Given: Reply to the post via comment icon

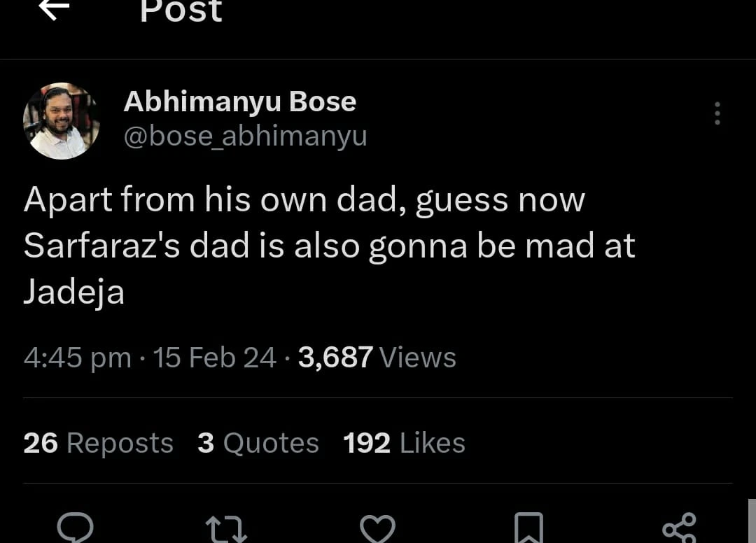Looking at the screenshot, I should coord(75,528).
